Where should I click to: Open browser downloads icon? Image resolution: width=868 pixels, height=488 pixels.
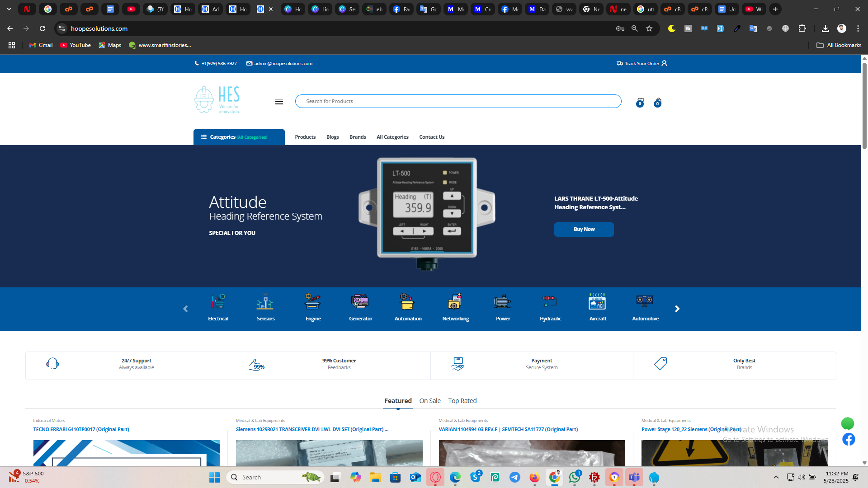point(826,28)
